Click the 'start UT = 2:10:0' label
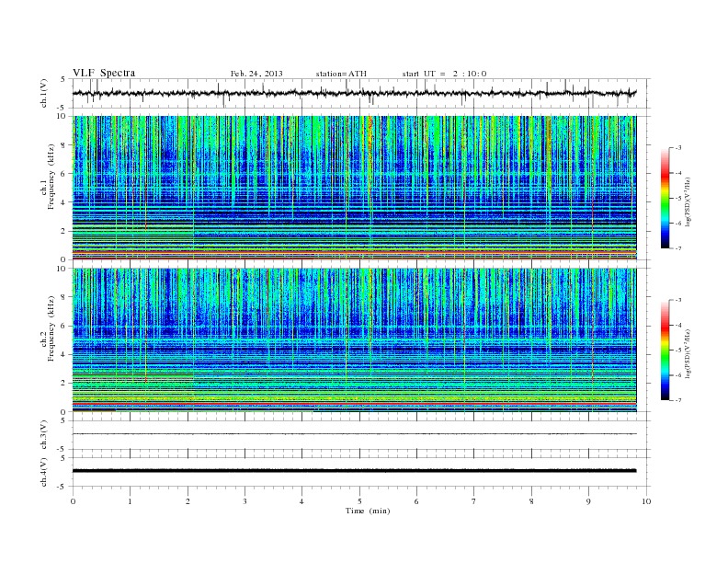The height and width of the screenshot is (563, 728). (x=444, y=74)
